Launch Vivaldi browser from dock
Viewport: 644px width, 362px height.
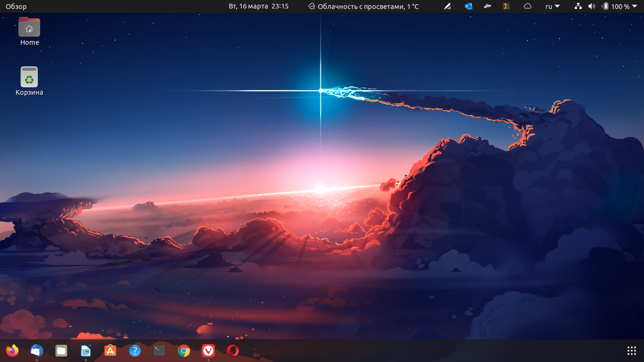coord(208,351)
